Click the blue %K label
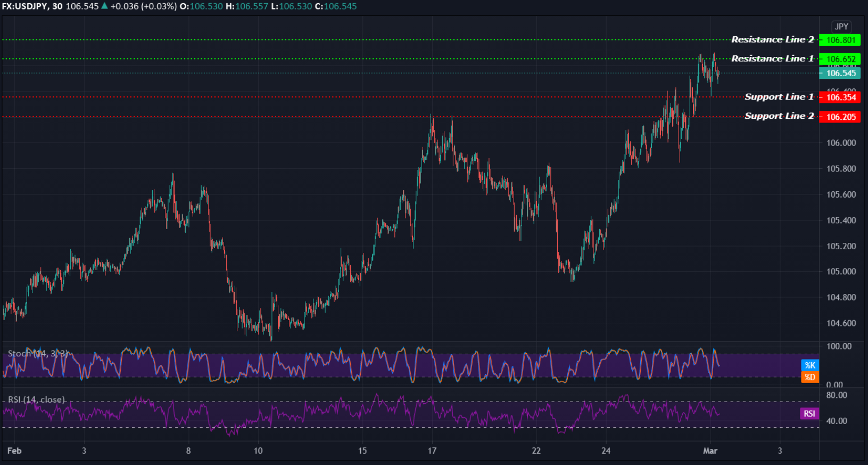 pyautogui.click(x=810, y=365)
